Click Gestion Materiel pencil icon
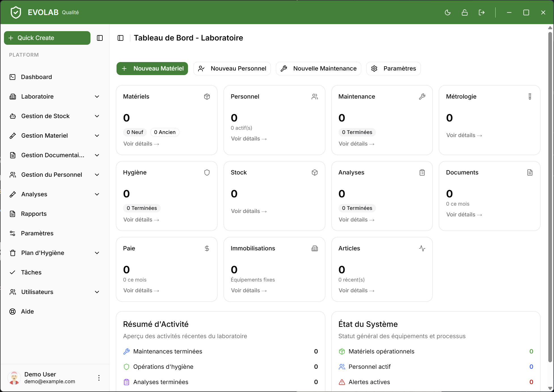Viewport: 554px width, 392px height. pyautogui.click(x=13, y=136)
